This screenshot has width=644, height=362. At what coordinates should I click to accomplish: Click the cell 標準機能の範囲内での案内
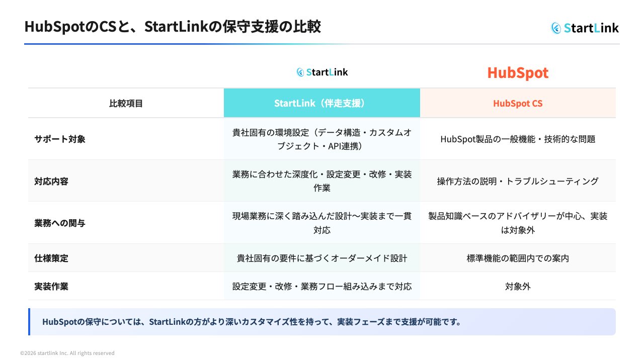[518, 258]
